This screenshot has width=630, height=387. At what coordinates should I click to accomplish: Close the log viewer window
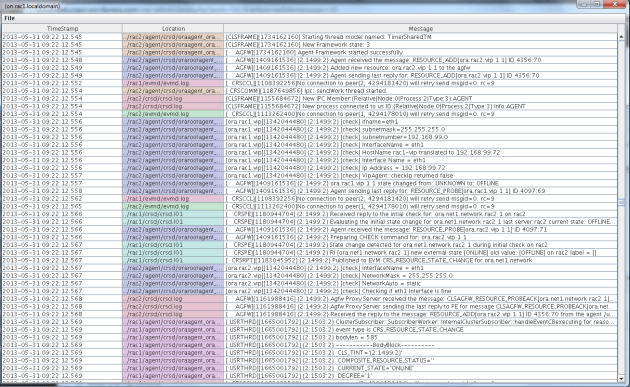point(615,4)
